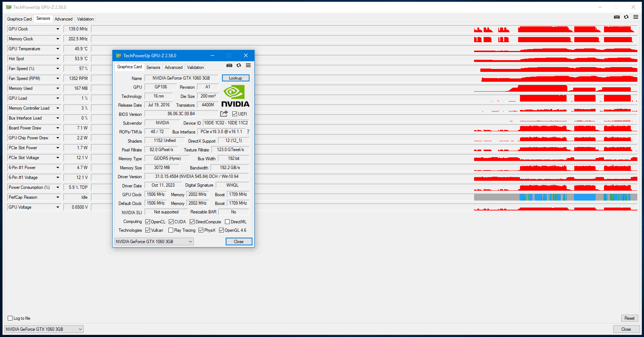The height and width of the screenshot is (337, 644).
Task: Open hamburger menu in background Sensors window
Action: coord(636,17)
